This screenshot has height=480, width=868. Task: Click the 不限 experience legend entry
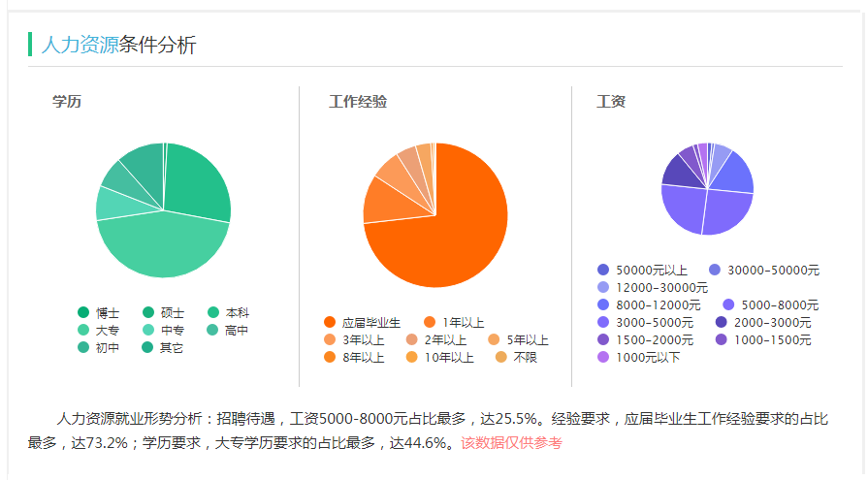point(516,358)
